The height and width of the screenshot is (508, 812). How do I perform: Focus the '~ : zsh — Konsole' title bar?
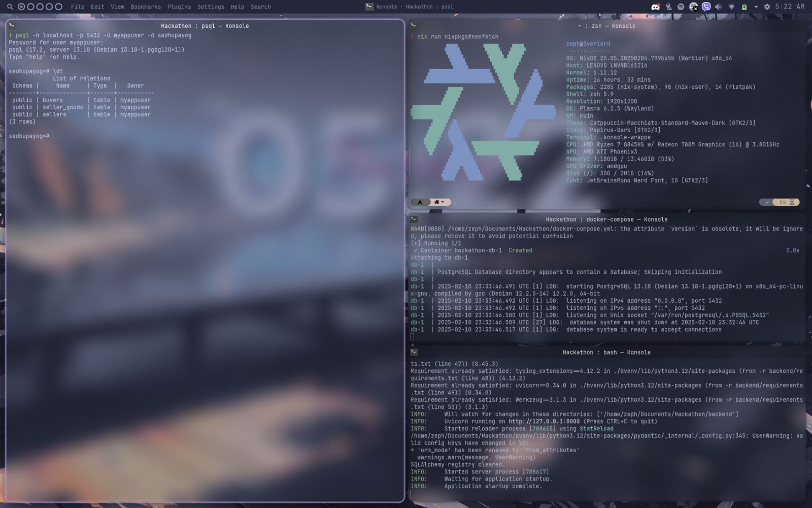[606, 26]
